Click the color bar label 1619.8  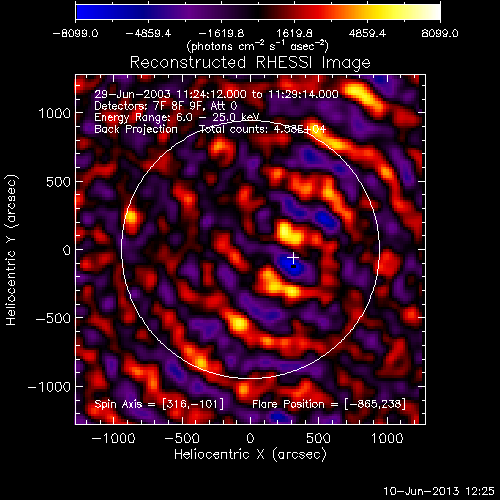[x=294, y=33]
